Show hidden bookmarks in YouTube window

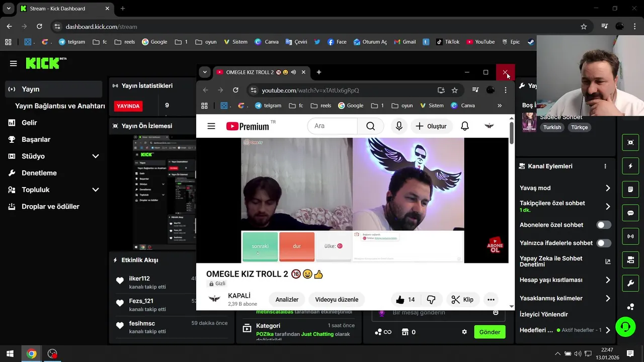coord(500,106)
